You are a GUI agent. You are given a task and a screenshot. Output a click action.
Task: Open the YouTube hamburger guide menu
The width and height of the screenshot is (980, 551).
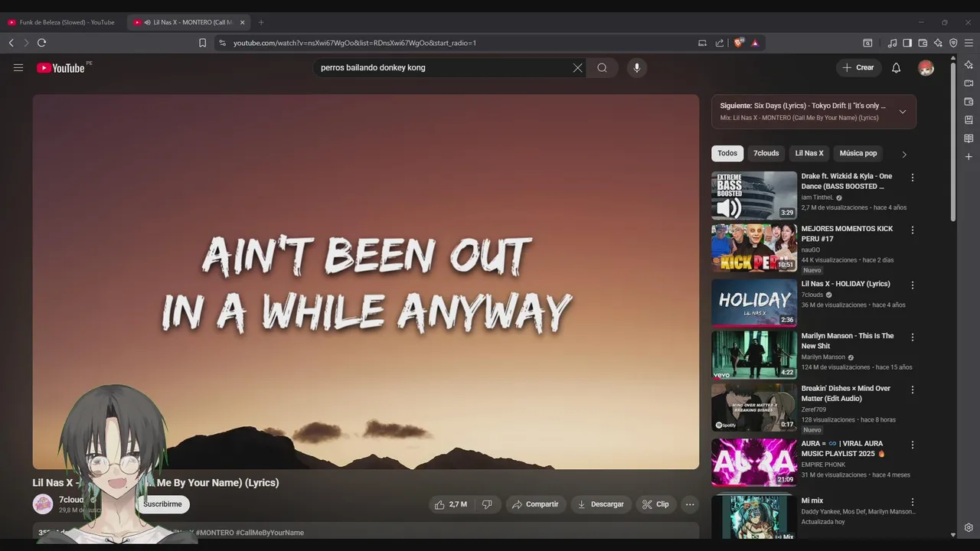click(x=18, y=67)
